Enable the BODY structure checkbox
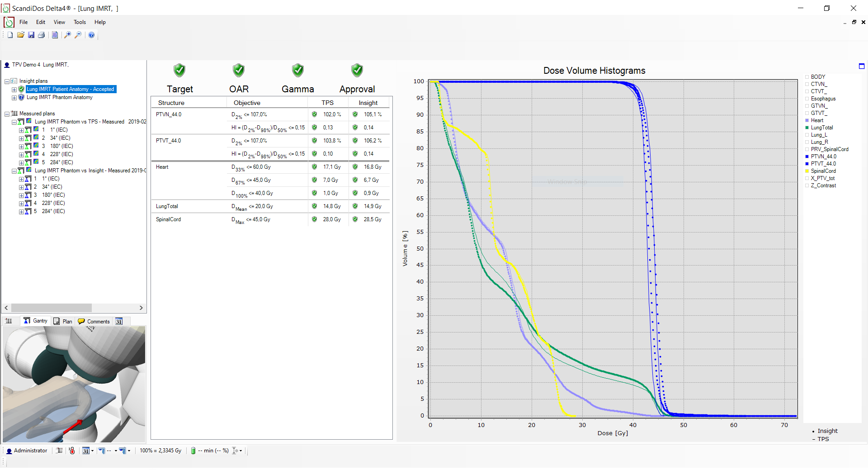Viewport: 868px width, 470px height. pos(807,77)
